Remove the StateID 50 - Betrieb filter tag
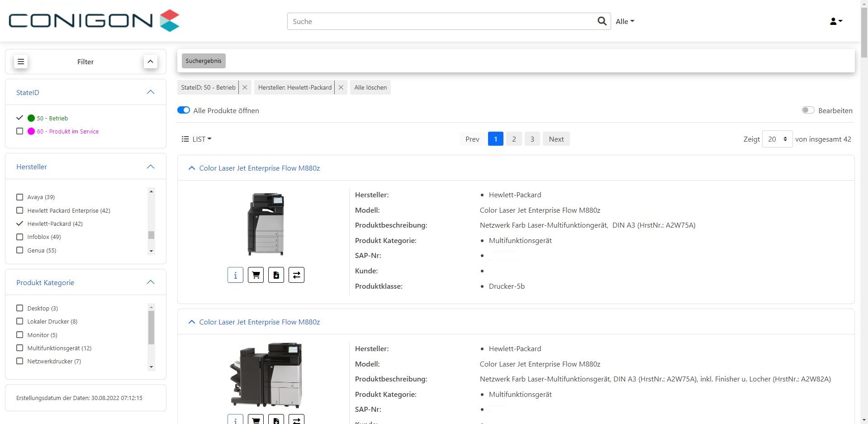Viewport: 868px width, 424px height. (x=245, y=87)
